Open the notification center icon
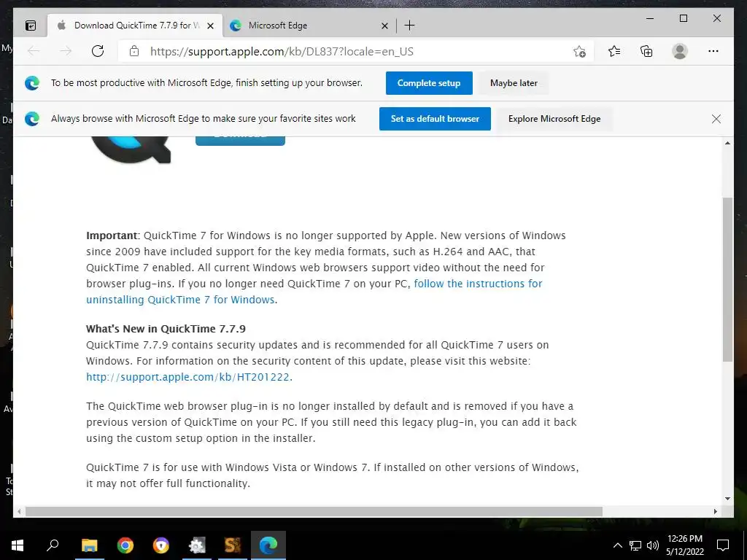Screen dimensions: 747x560 tap(723, 545)
